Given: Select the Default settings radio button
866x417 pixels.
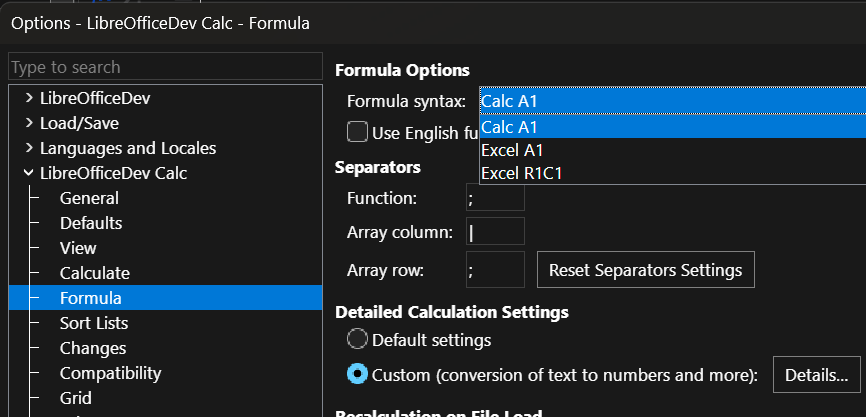Looking at the screenshot, I should pyautogui.click(x=357, y=339).
